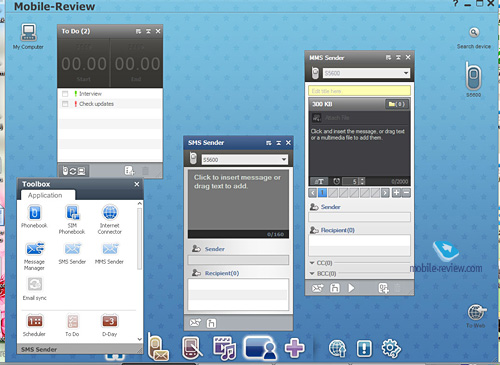Open the media film-and-music dock icon
Viewport: 500px width, 365px height.
tap(225, 348)
